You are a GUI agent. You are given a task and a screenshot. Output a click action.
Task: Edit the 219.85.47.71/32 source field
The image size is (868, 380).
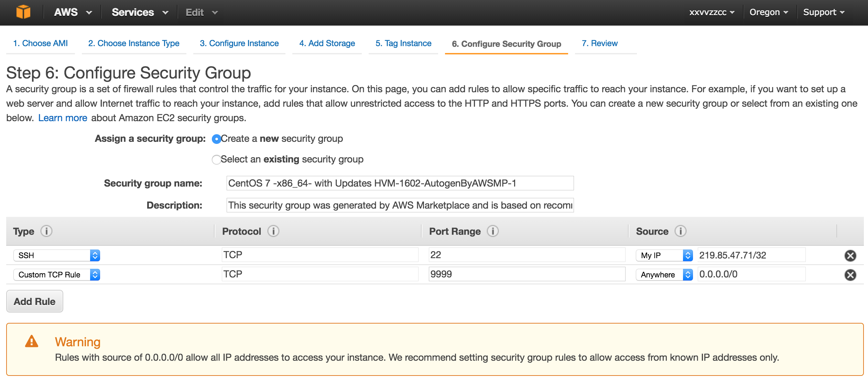click(751, 255)
